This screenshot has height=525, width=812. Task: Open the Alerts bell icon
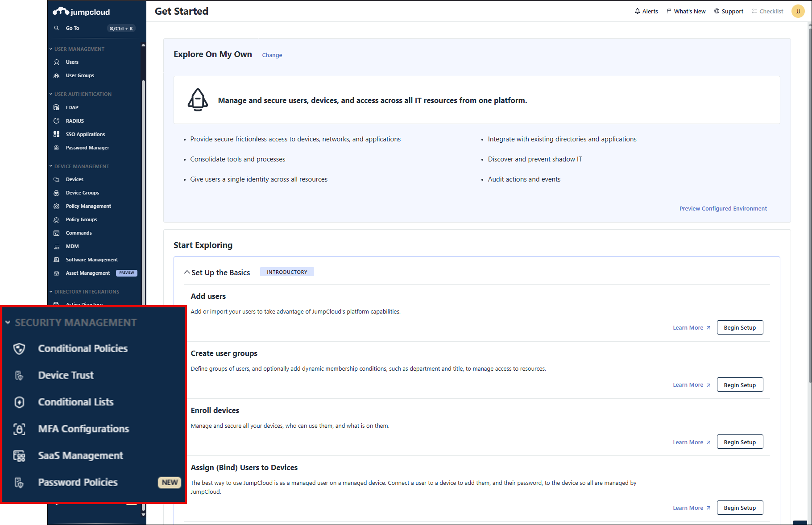(637, 11)
